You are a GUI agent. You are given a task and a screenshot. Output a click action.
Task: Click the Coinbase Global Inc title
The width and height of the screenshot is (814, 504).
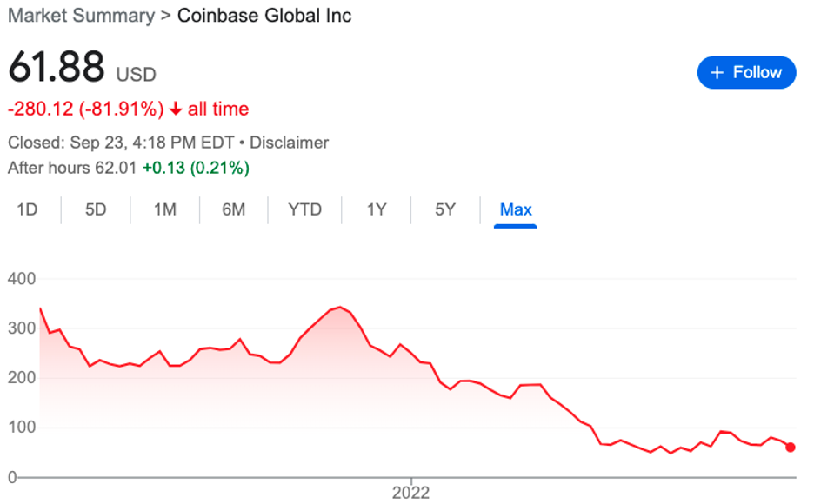click(x=264, y=16)
